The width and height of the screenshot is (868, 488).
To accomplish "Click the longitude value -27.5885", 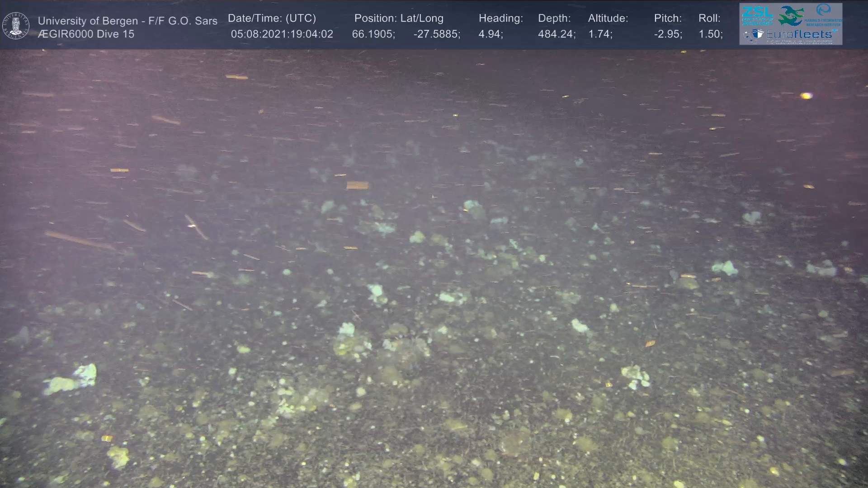I will point(436,34).
